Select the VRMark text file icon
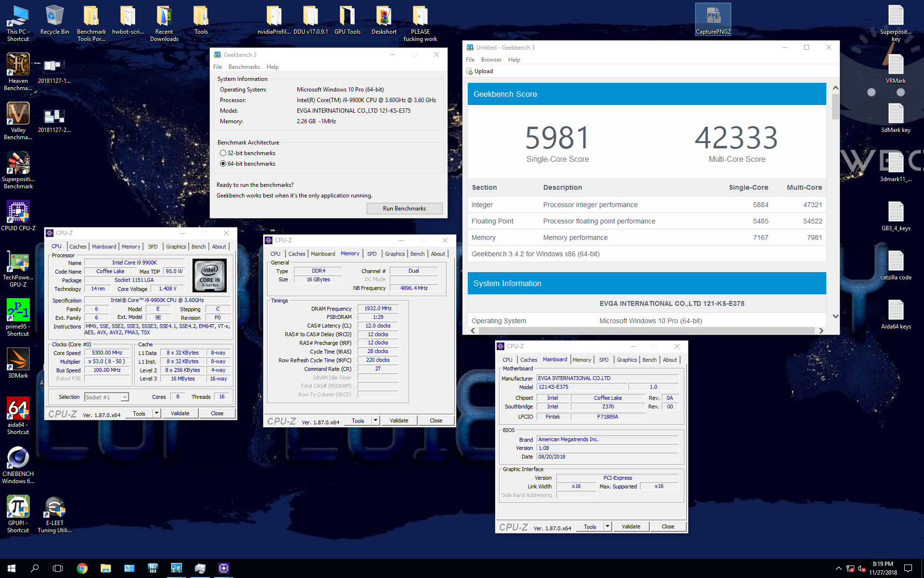Viewport: 924px width, 578px height. [896, 68]
